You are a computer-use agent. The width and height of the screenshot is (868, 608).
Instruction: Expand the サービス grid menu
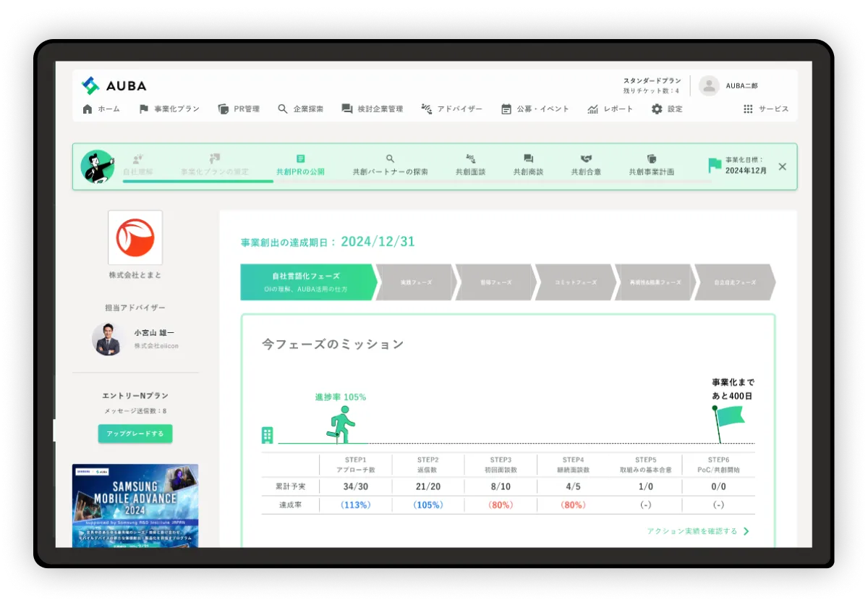click(x=766, y=109)
